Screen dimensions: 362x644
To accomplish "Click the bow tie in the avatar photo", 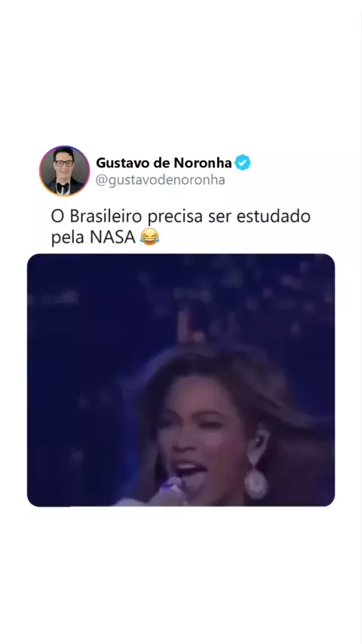I will [x=63, y=186].
